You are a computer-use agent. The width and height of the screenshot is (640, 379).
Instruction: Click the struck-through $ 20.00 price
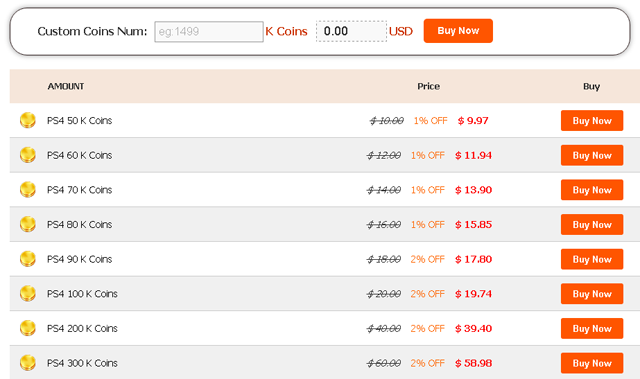click(x=384, y=294)
